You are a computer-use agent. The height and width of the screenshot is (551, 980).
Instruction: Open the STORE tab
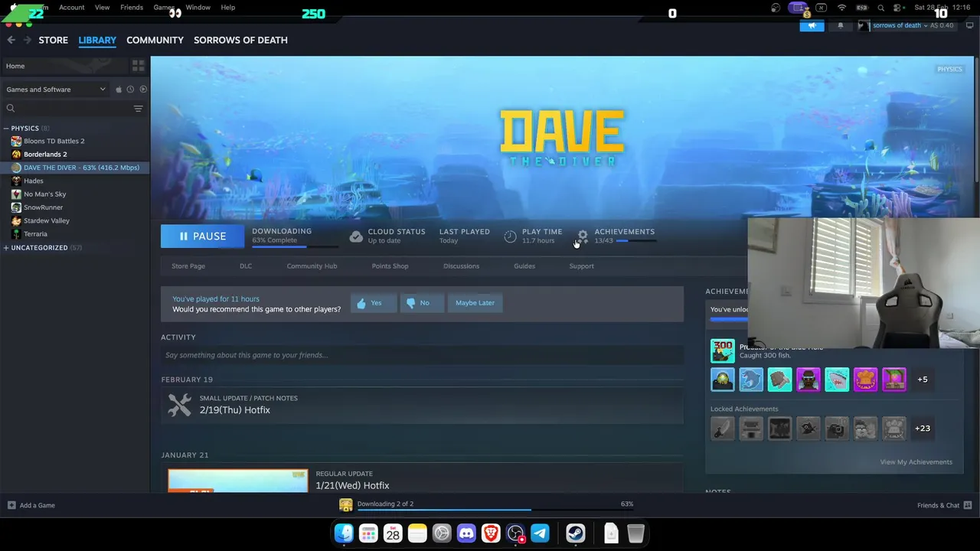click(x=54, y=40)
